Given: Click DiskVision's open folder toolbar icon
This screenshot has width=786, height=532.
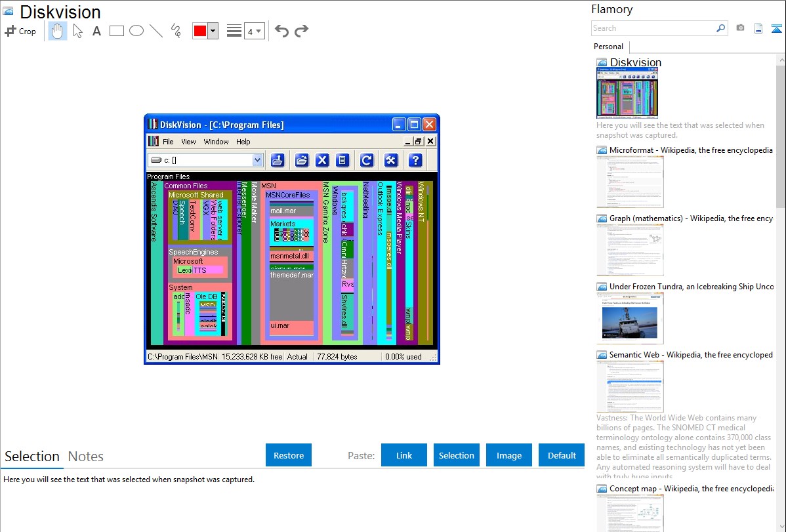Looking at the screenshot, I should tap(302, 160).
